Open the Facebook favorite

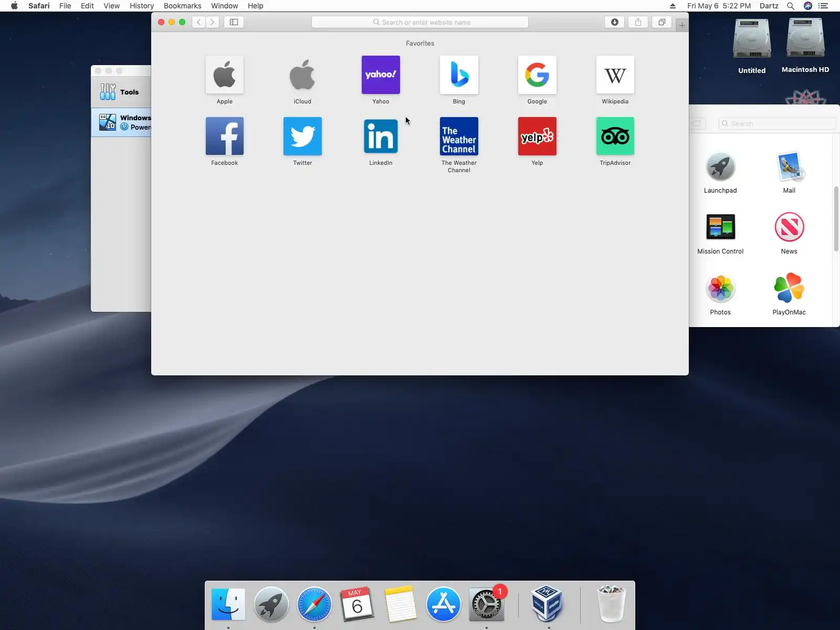(224, 136)
